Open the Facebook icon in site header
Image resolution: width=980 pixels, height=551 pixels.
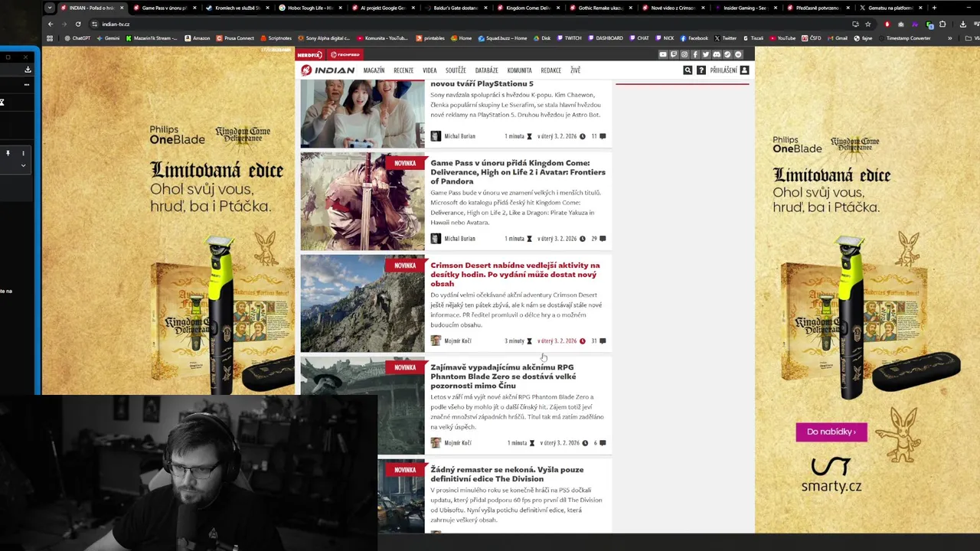coord(695,54)
